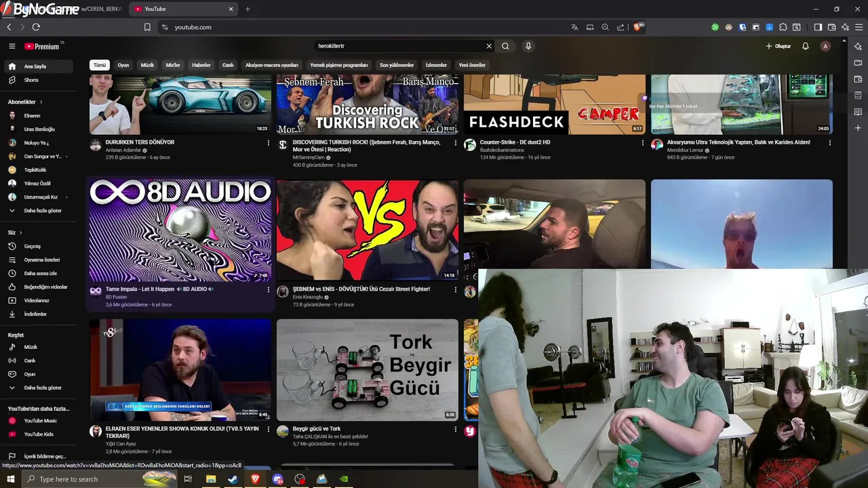The height and width of the screenshot is (488, 868).
Task: Click the share page icon in the address bar
Action: [x=620, y=27]
